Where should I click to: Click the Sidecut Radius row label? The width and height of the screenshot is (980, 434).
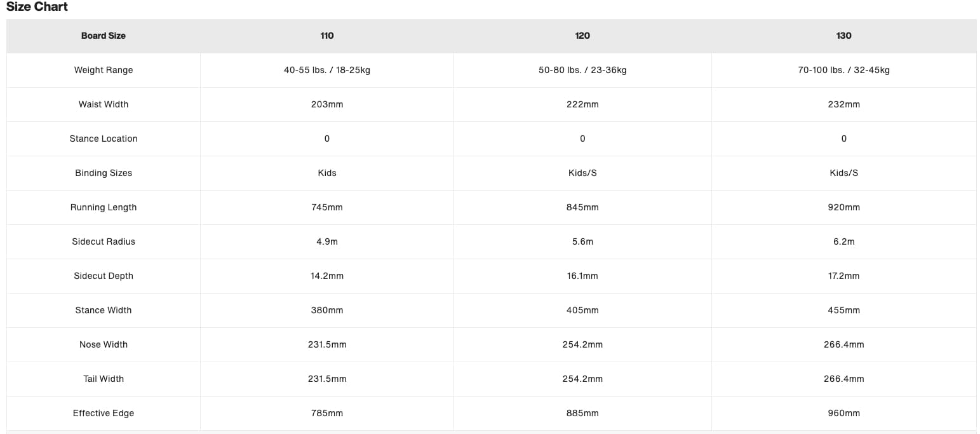tap(103, 241)
